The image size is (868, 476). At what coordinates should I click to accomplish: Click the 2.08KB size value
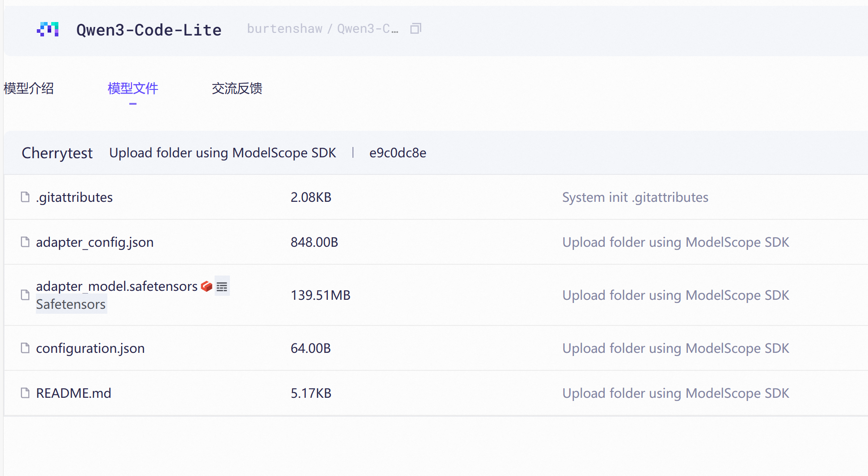311,197
